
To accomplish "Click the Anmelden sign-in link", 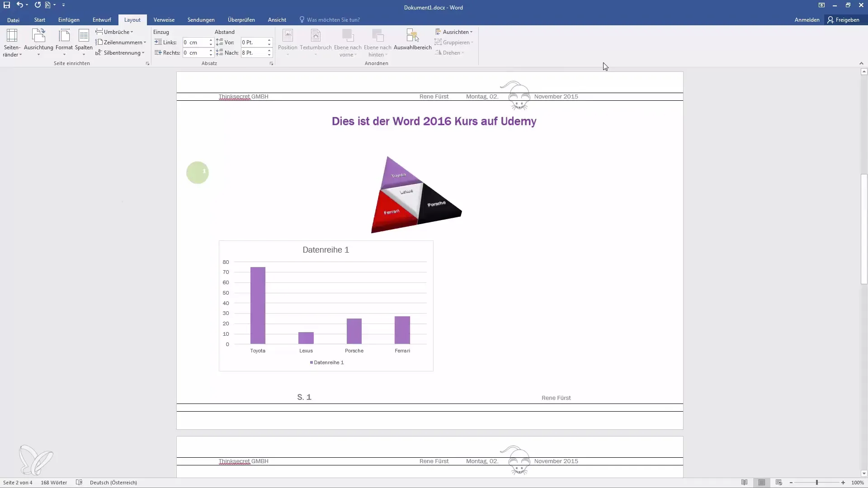I will coord(807,20).
